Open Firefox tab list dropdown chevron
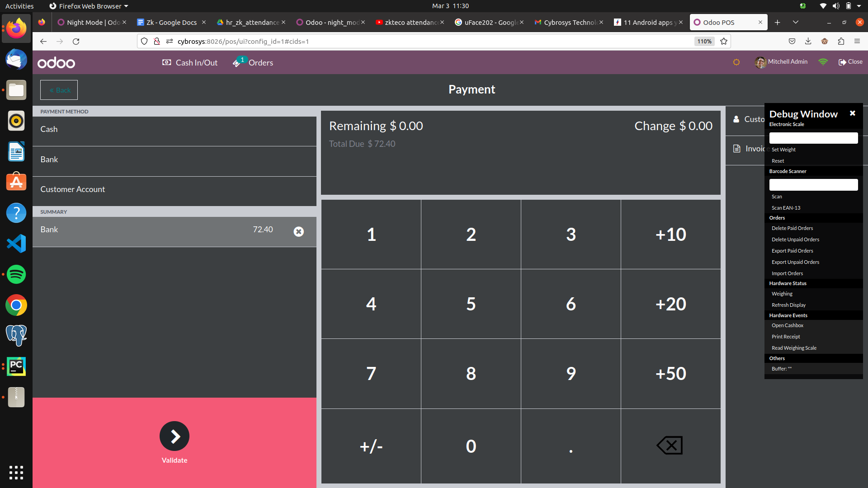 (x=795, y=22)
